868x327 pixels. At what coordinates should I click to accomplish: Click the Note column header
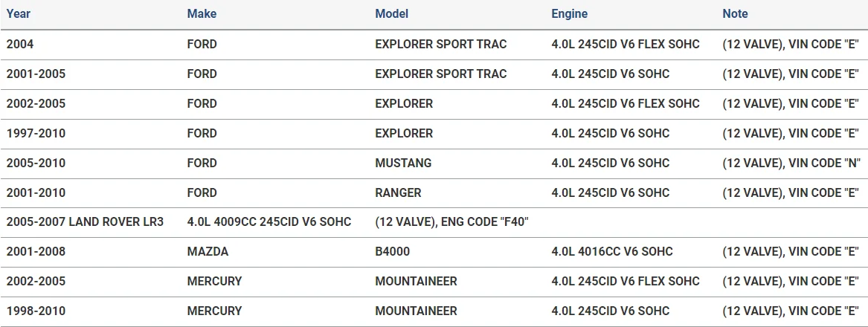point(735,13)
